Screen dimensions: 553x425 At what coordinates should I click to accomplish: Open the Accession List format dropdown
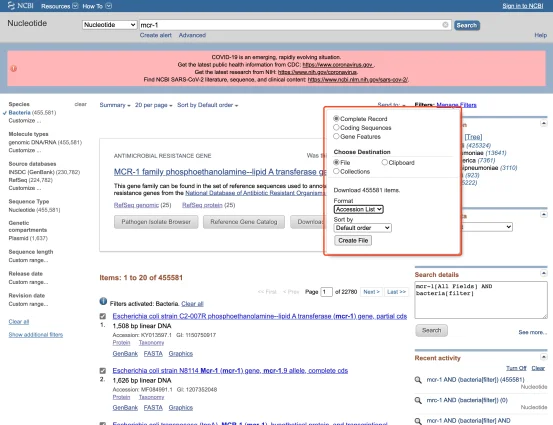[x=358, y=209]
